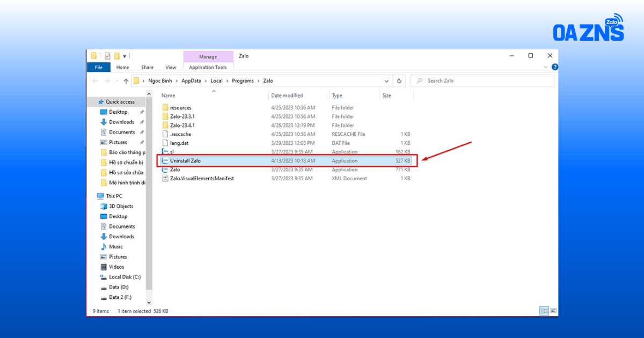This screenshot has height=338, width=644.
Task: Go to Programs in the breadcrumb
Action: [244, 81]
